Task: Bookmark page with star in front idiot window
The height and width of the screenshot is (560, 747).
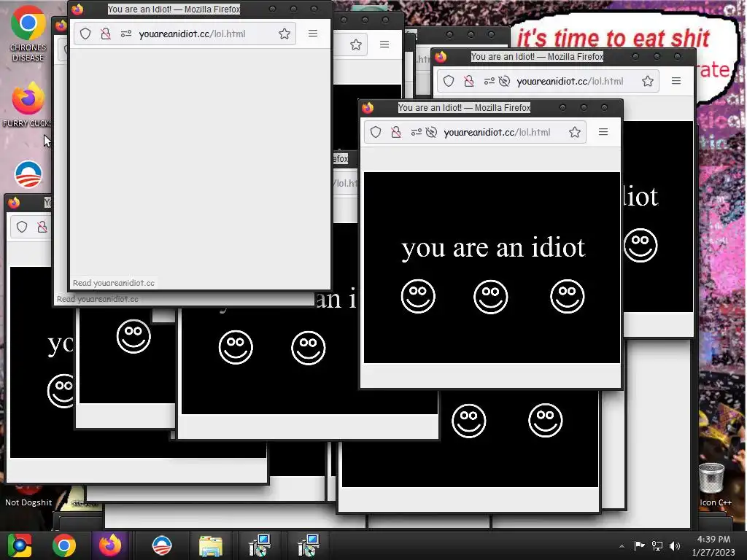Action: click(575, 132)
